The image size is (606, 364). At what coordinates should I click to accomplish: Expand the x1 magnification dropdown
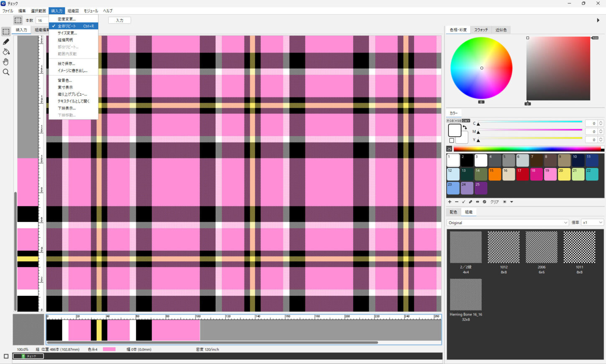click(x=592, y=223)
